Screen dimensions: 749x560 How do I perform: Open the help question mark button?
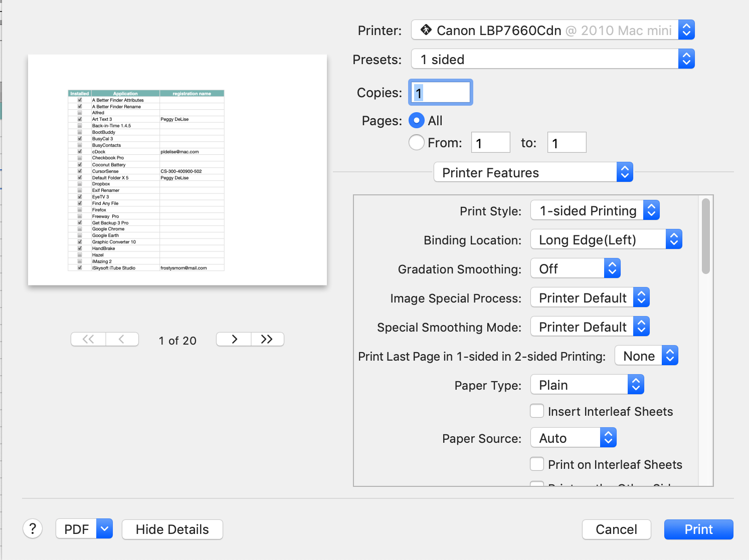(33, 528)
